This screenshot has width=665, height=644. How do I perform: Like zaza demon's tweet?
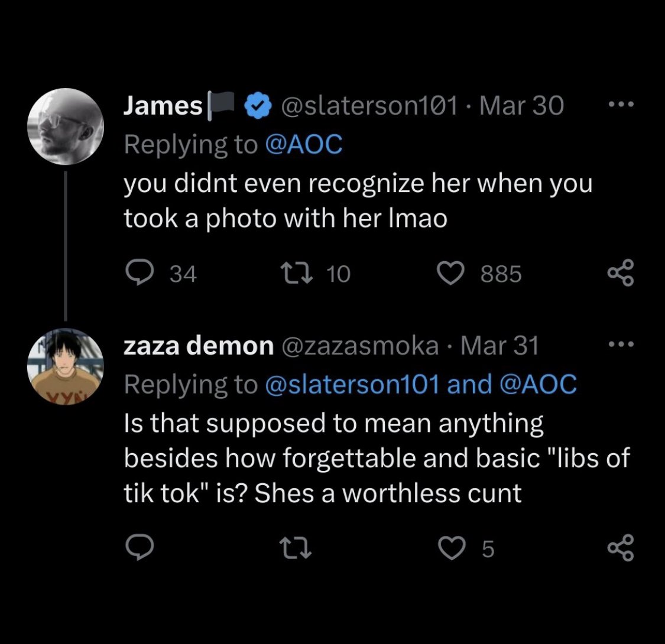point(451,548)
